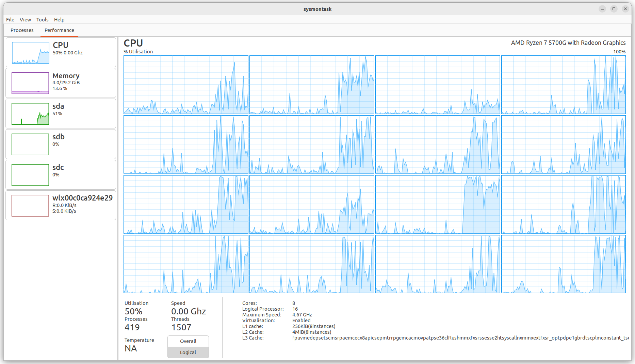Viewport: 635px width, 364px height.
Task: Open the Memory performance panel
Action: pos(61,83)
